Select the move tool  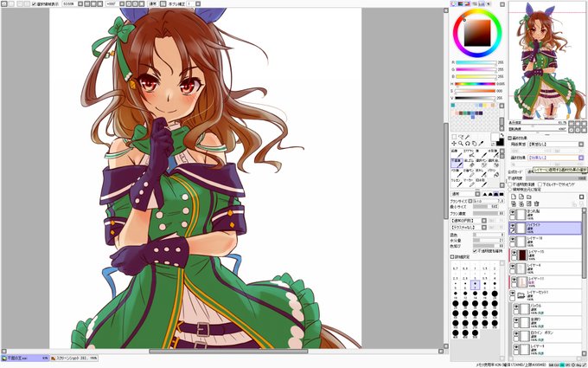[x=454, y=144]
